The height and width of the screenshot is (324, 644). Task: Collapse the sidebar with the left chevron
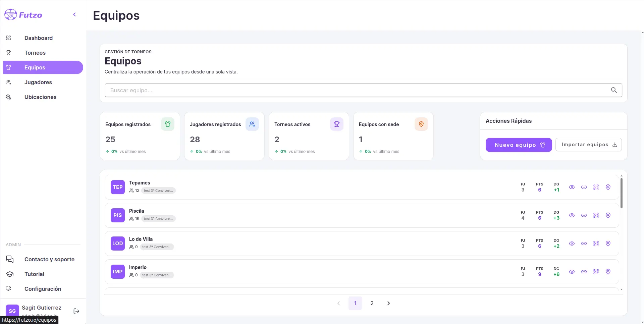(x=74, y=14)
